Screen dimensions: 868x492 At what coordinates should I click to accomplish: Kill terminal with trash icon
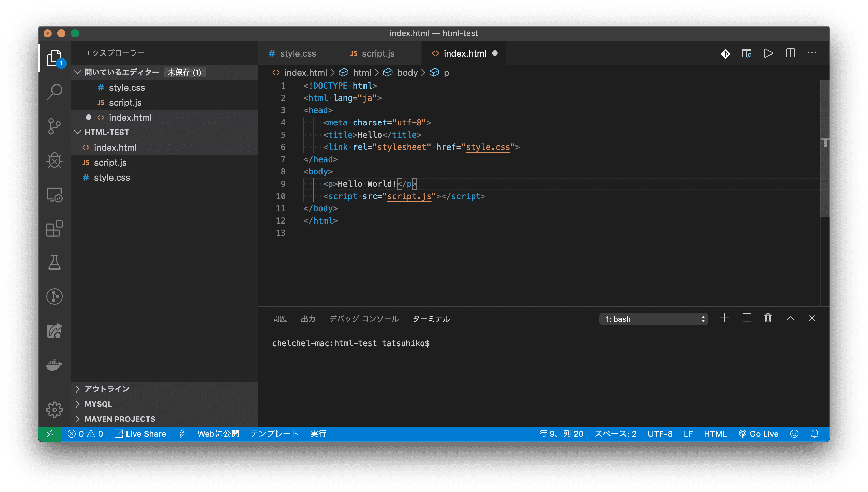click(768, 318)
